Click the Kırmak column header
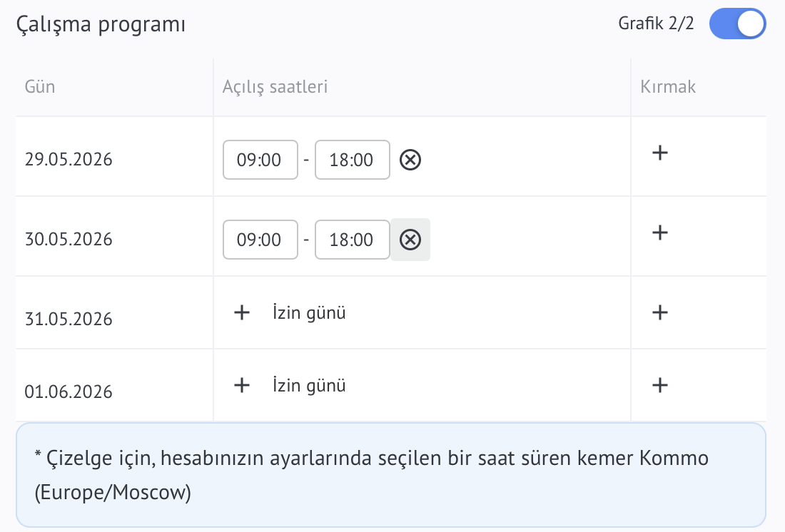 click(668, 87)
